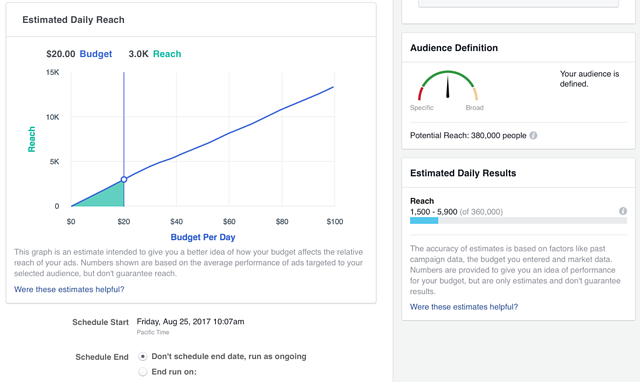Screen dimensions: 640x382
Task: Click "Were these estimates helpful?" in Daily Results
Action: 464,307
